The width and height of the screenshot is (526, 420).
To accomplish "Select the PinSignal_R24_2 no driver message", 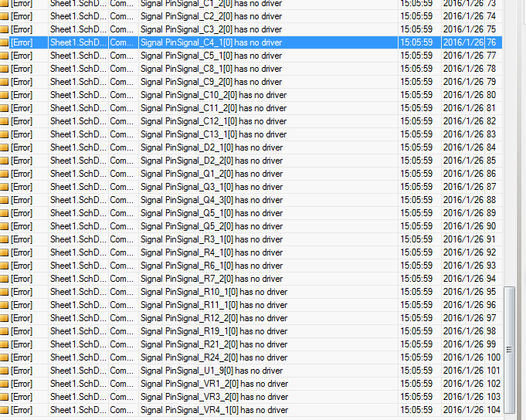I will click(214, 357).
